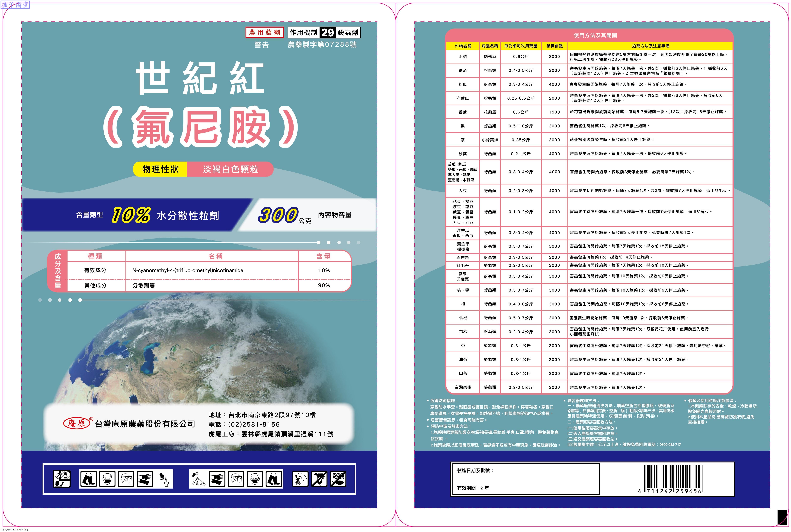The width and height of the screenshot is (791, 532).
Task: Click the dilution value 1500
Action: coord(554,112)
